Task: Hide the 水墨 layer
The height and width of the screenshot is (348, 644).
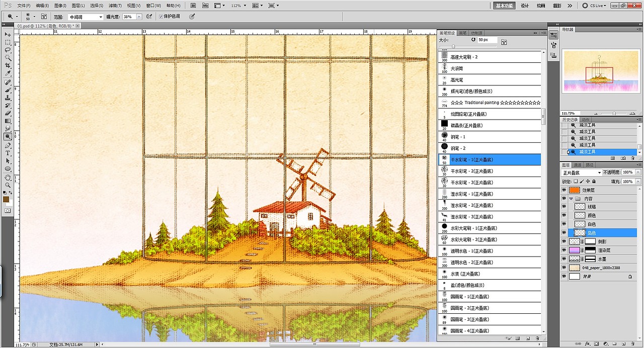Action: tap(564, 258)
